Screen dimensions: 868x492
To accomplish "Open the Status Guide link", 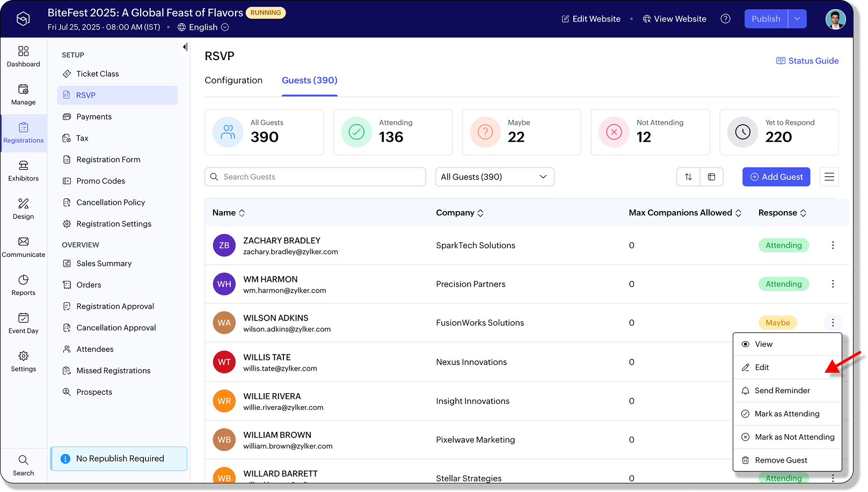I will click(x=807, y=61).
